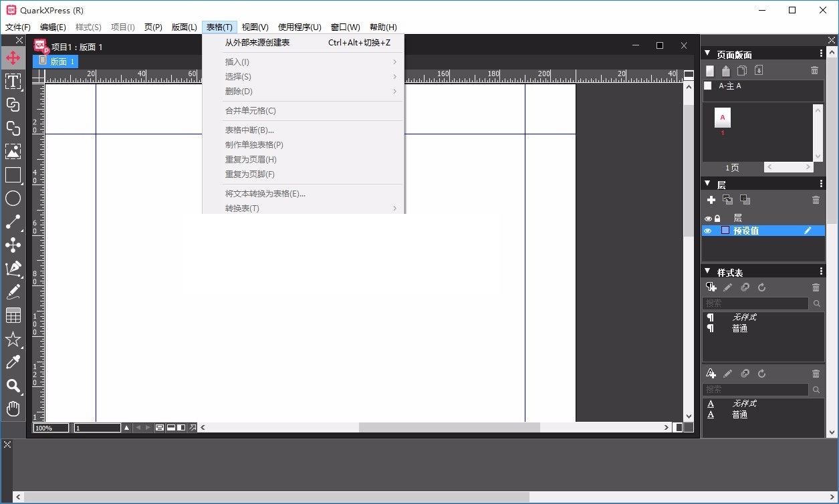Click the document horizontal scrollbar thumb
839x504 pixels.
click(449, 428)
